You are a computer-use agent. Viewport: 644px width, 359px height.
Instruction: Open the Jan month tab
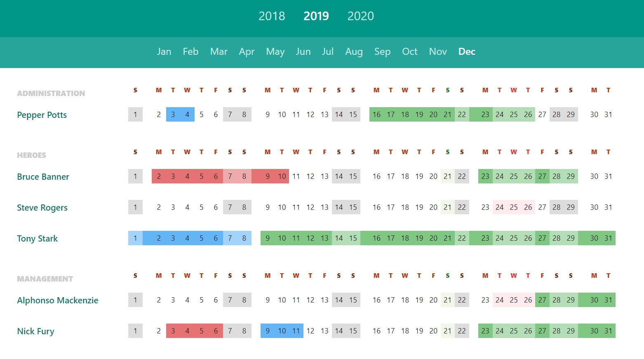164,52
